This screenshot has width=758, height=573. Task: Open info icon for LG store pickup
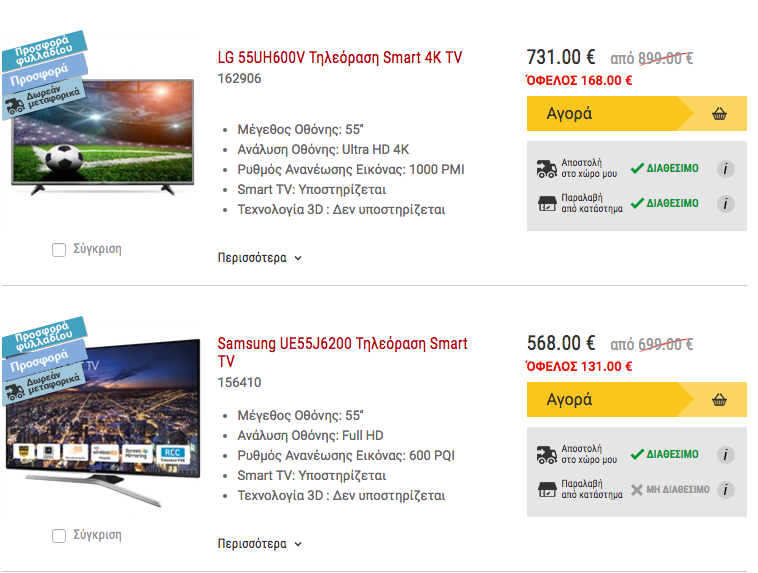[x=725, y=204]
